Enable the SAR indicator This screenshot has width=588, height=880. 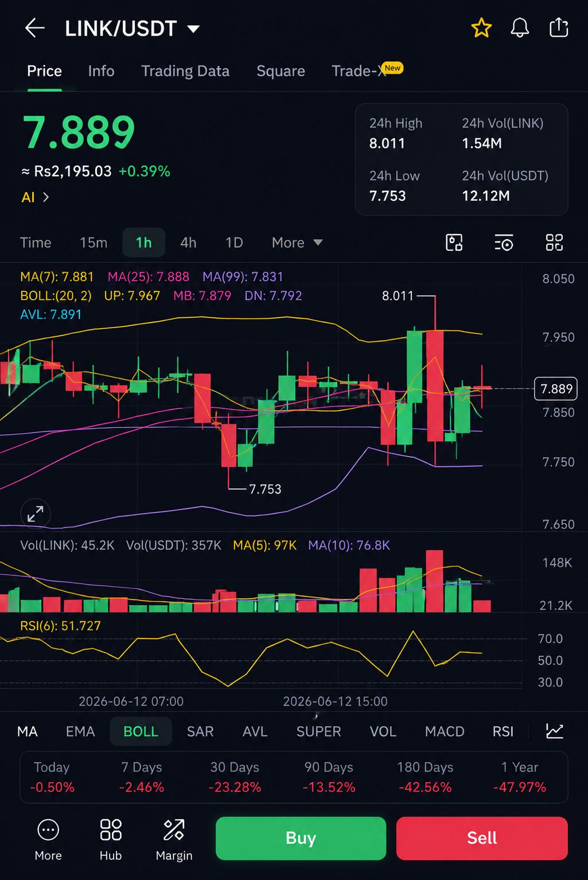coord(200,731)
